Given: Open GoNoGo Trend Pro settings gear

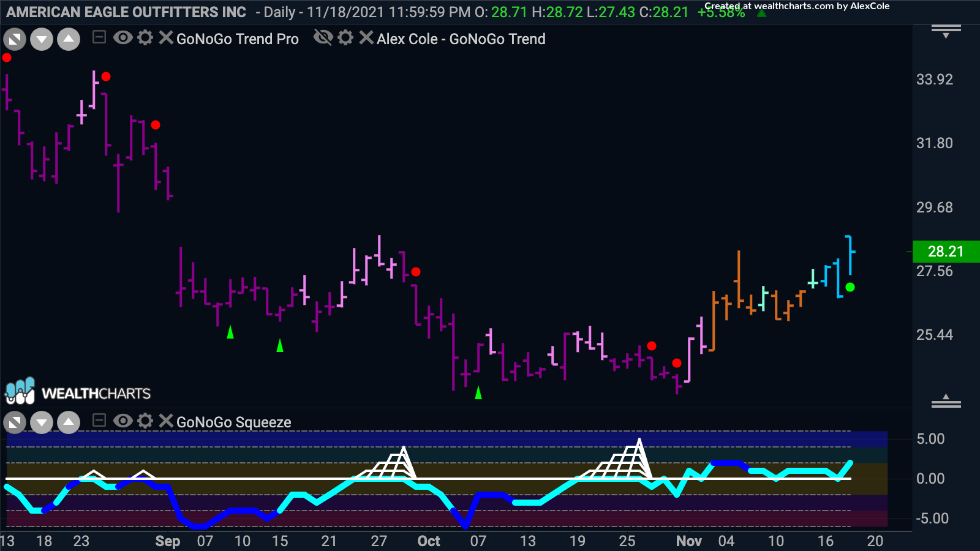Looking at the screenshot, I should (145, 38).
